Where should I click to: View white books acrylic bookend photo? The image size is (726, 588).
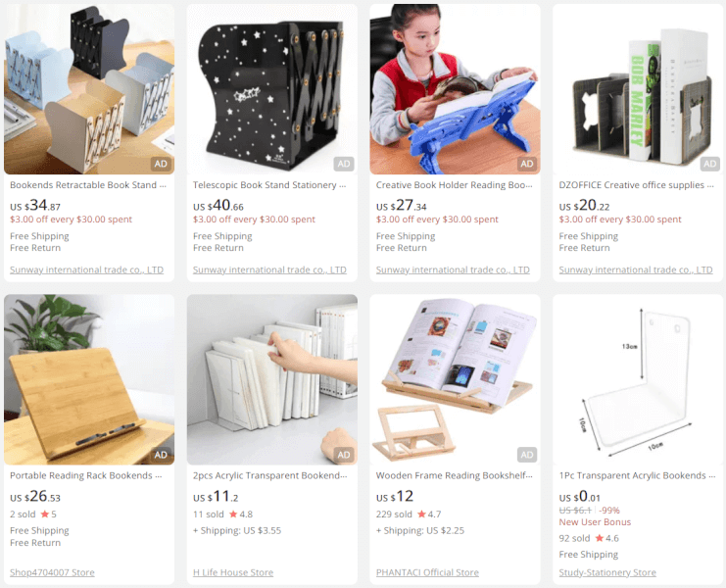pos(272,379)
